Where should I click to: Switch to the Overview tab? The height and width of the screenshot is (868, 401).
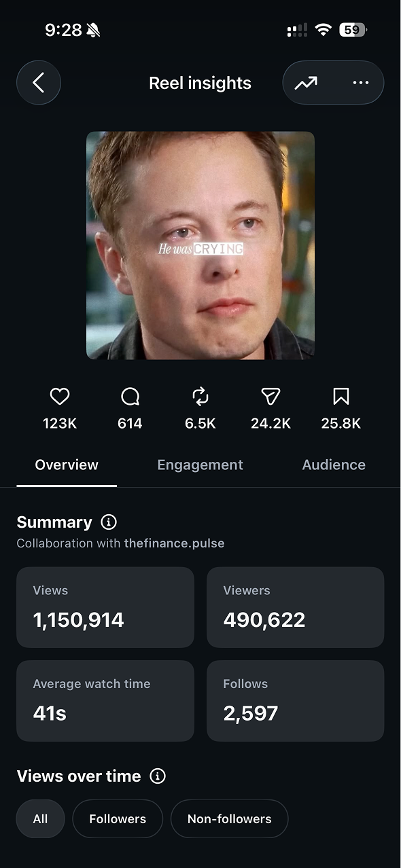pos(67,465)
